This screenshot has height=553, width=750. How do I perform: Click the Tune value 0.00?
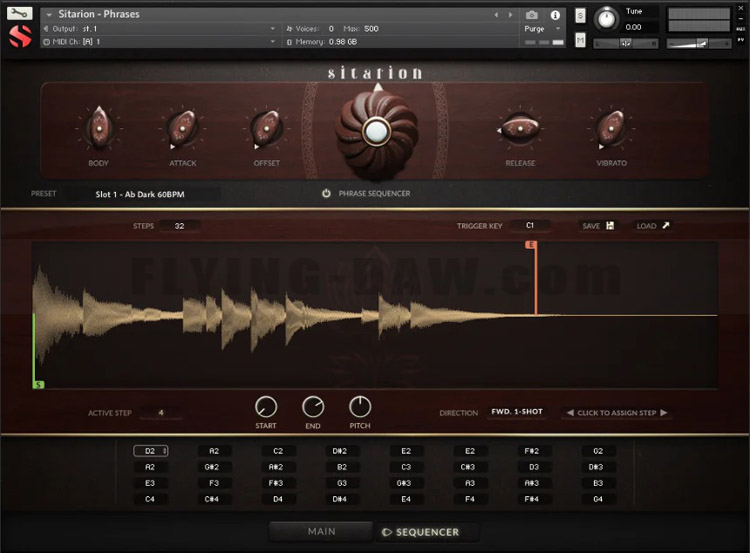(633, 27)
